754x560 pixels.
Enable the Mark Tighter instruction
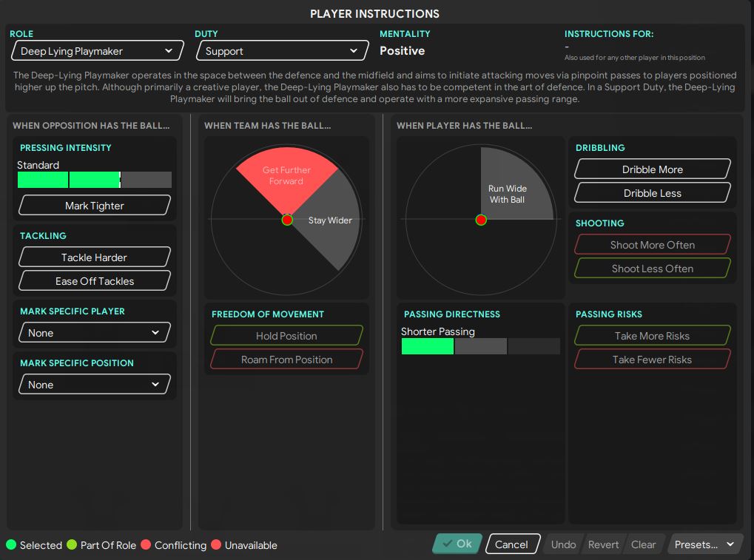[94, 206]
